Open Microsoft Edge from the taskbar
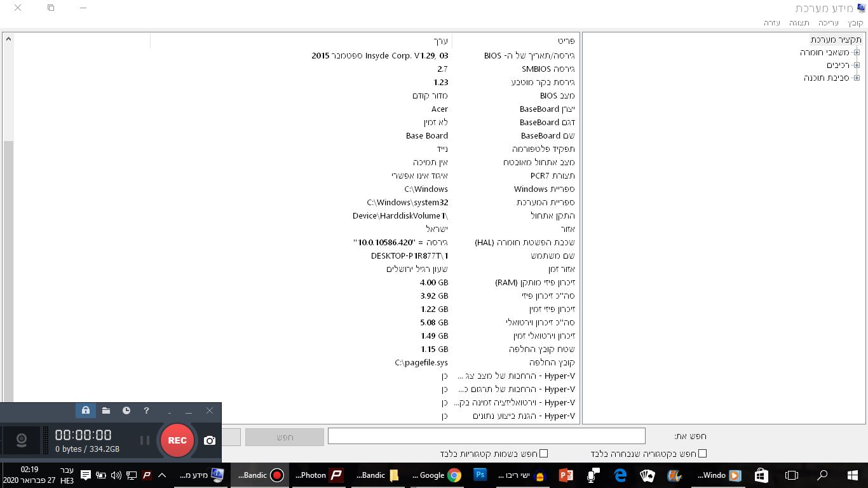This screenshot has width=868, height=488. click(x=620, y=475)
